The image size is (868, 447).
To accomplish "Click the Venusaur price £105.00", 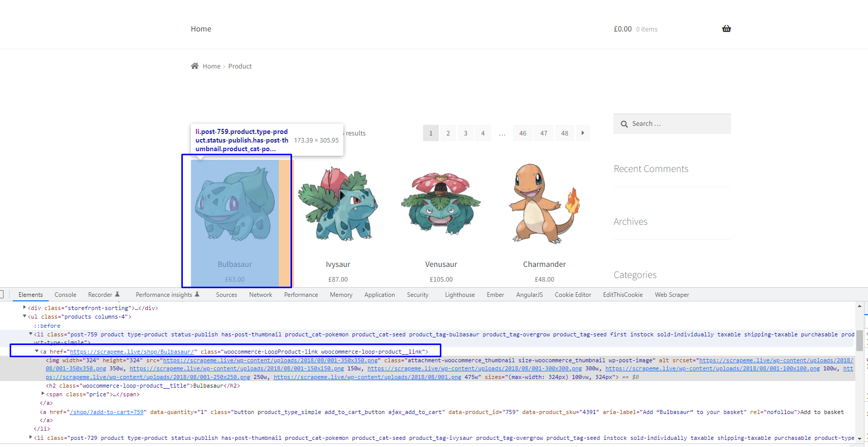I will [x=441, y=280].
